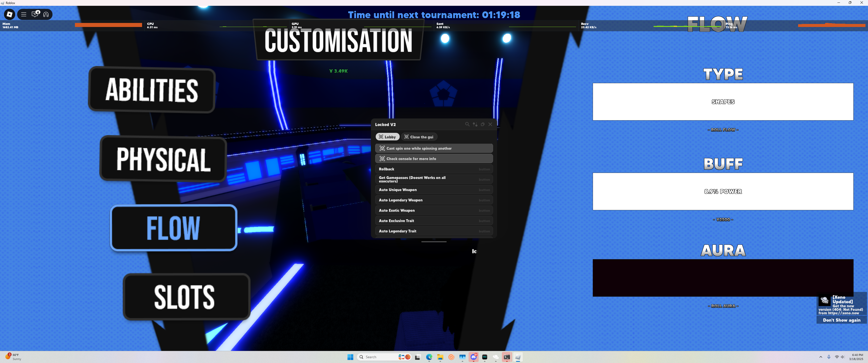Open Locked V2 settings sliders icon
Screen dimensions: 868x363
[x=475, y=124]
